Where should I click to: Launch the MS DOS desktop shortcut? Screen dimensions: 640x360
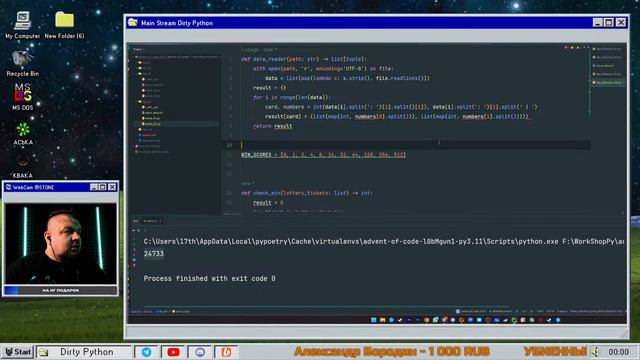click(x=22, y=97)
